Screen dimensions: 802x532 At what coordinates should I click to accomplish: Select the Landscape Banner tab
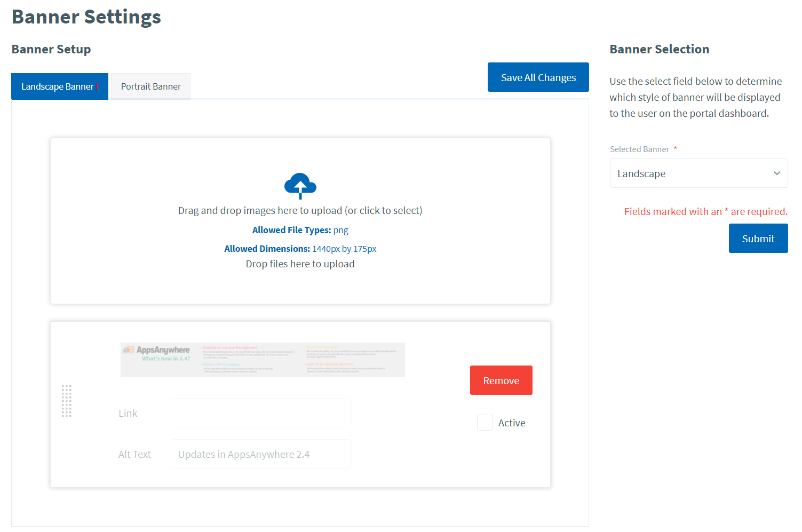[x=58, y=86]
